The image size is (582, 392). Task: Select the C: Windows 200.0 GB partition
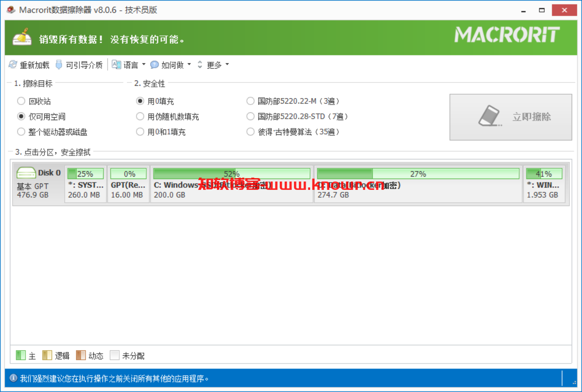click(232, 184)
